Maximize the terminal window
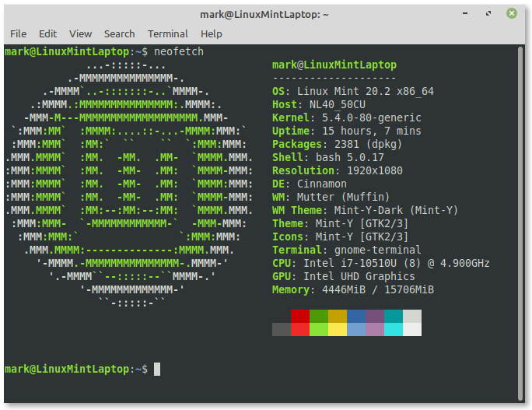The width and height of the screenshot is (532, 410). pos(488,13)
